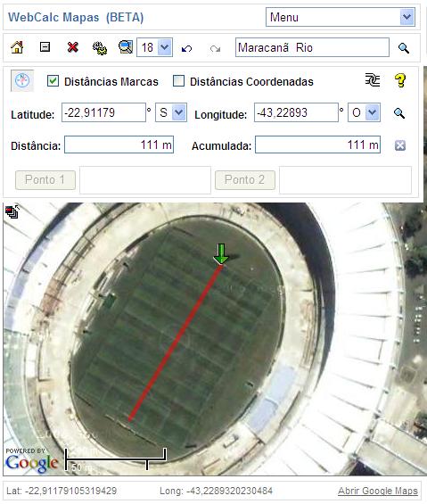Click the clear X beside Acumulada
Image resolution: width=427 pixels, height=504 pixels.
(400, 145)
